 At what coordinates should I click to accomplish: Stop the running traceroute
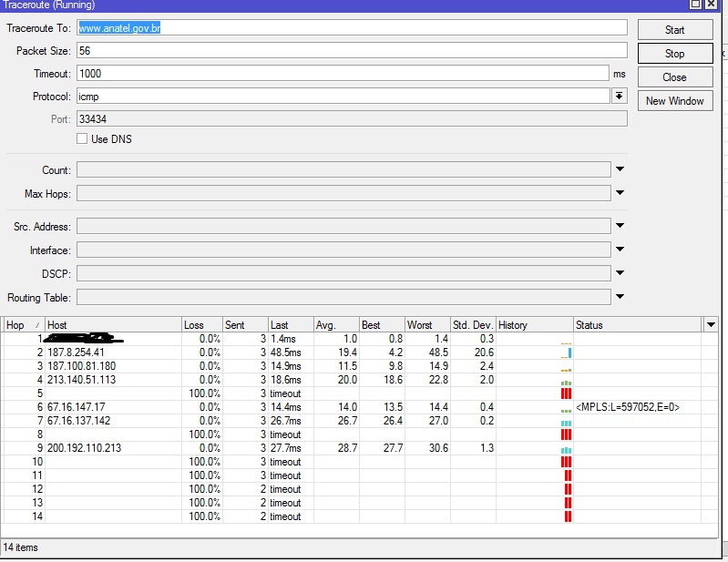[675, 54]
